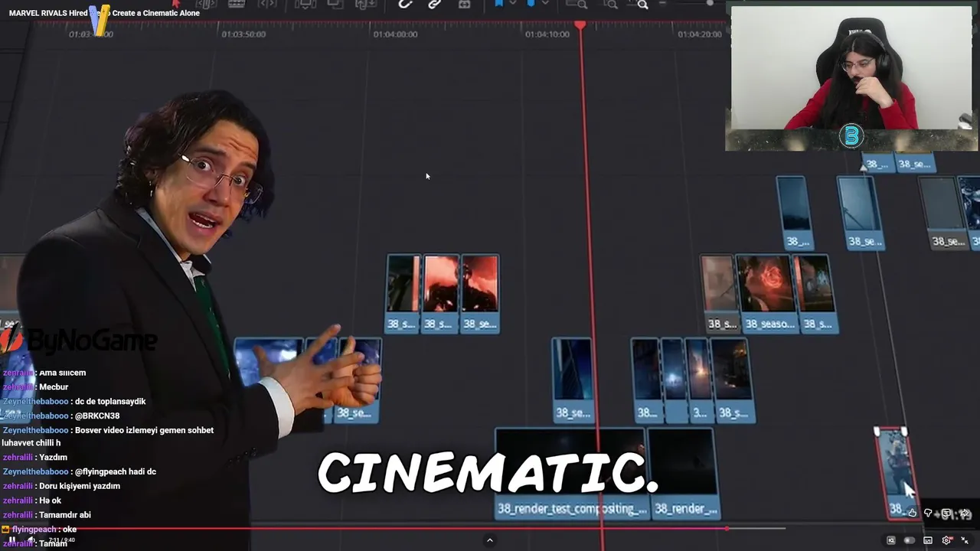The image size is (980, 551).
Task: Mute the video player volume
Action: click(31, 540)
